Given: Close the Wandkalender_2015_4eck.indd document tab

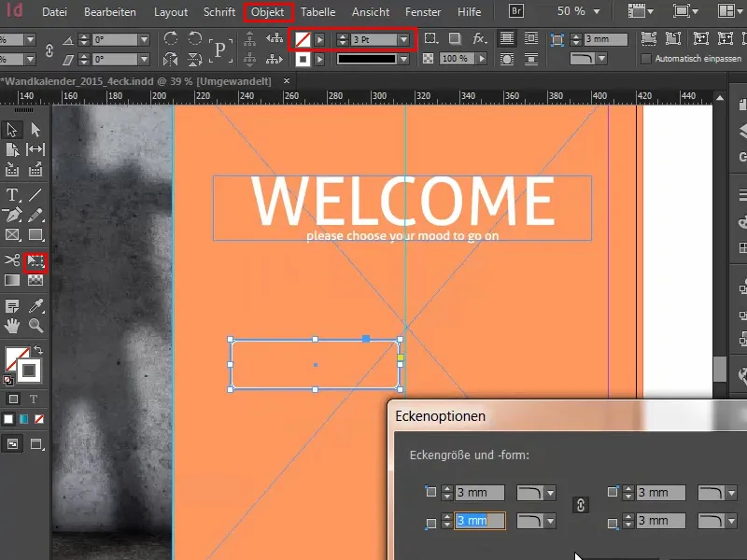Looking at the screenshot, I should 287,81.
